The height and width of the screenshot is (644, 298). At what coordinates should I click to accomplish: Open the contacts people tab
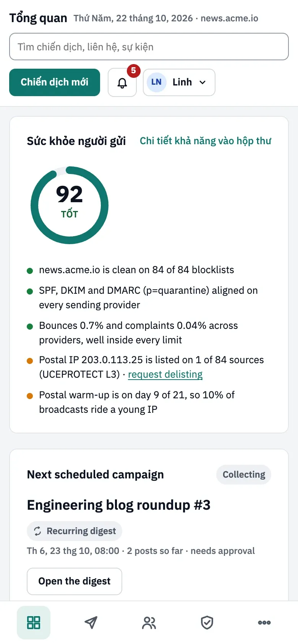[x=149, y=623]
